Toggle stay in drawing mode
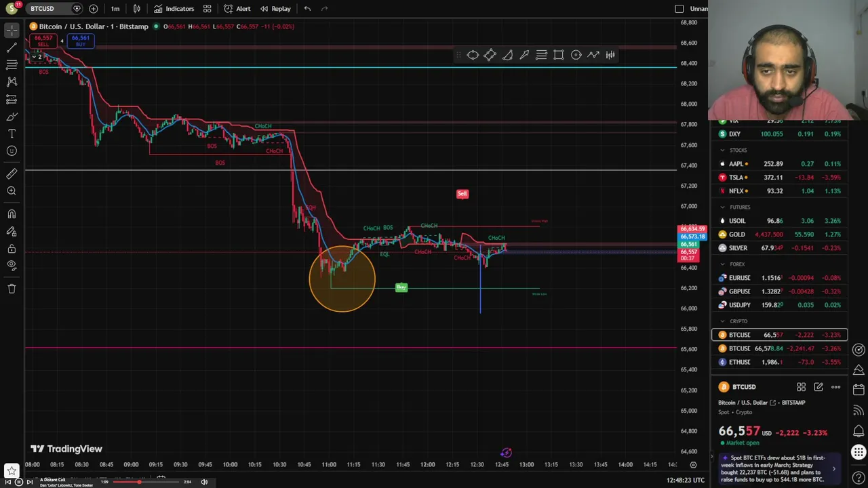868x488 pixels. (12, 232)
